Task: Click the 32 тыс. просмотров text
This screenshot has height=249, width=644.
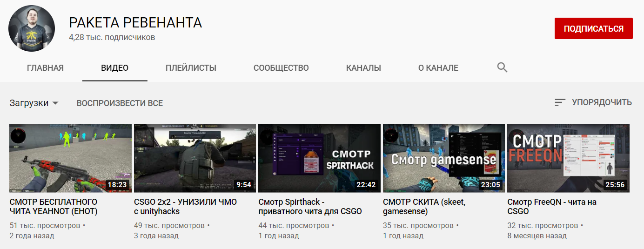Action: [x=543, y=226]
